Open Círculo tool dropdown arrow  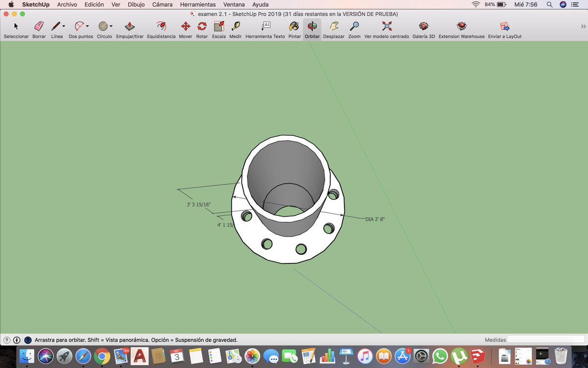click(111, 26)
